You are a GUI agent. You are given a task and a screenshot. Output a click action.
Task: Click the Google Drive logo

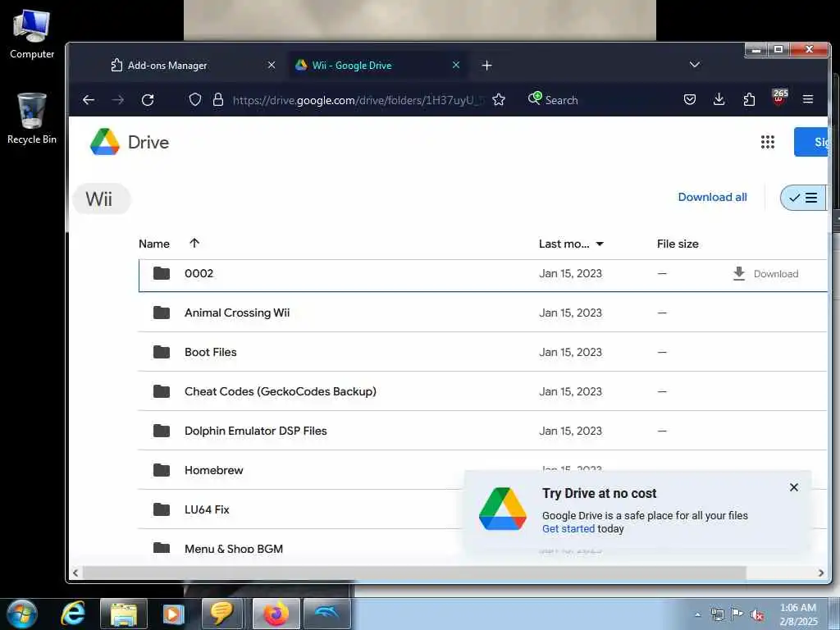104,142
